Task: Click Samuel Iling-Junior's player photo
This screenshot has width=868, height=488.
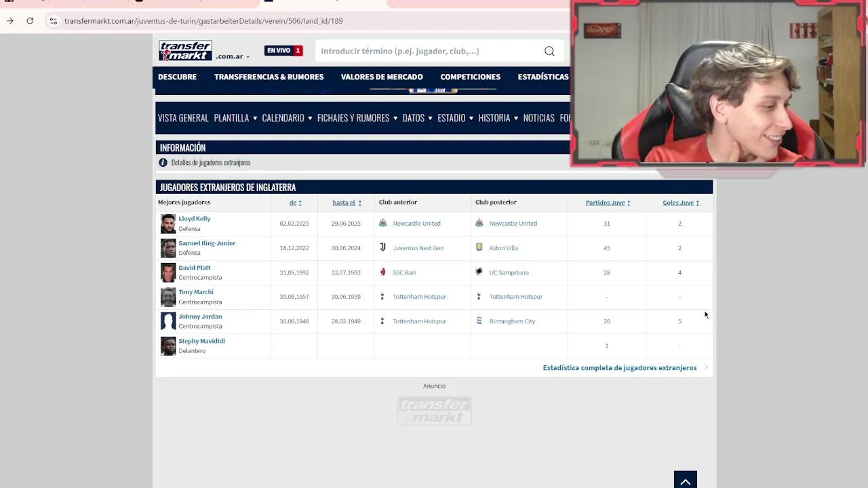Action: click(x=168, y=248)
